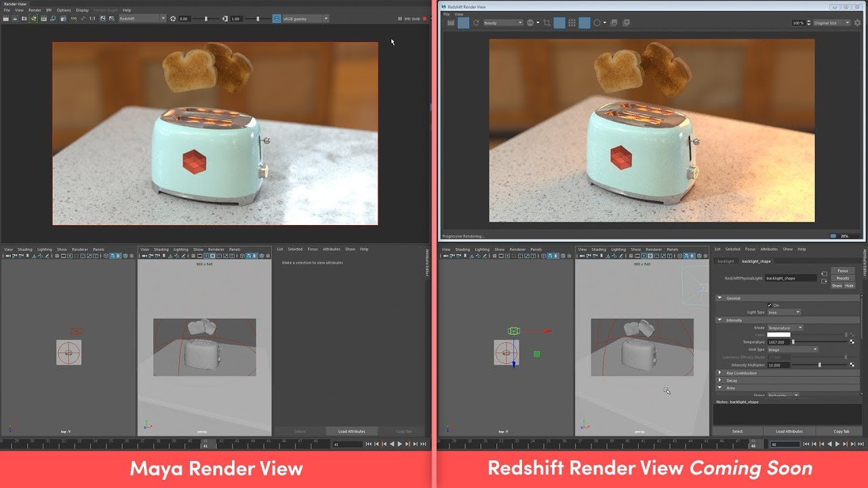Click the Temperature slider
This screenshot has width=868, height=488.
[x=819, y=342]
